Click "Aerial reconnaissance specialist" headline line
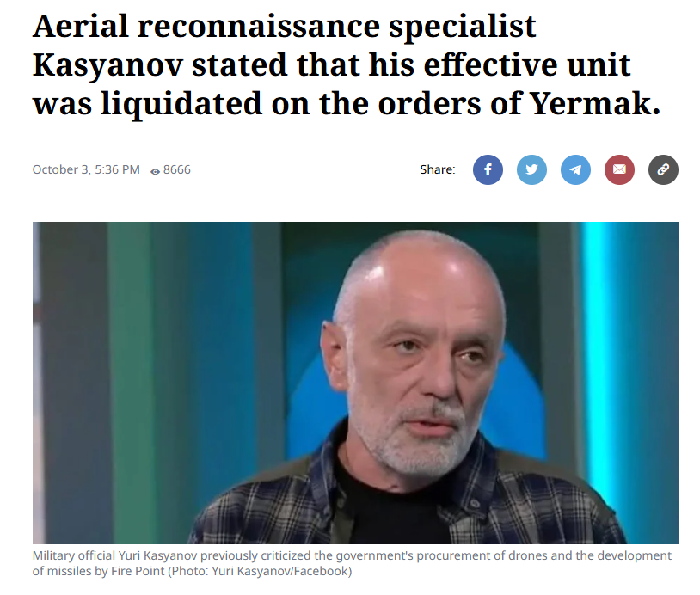 pyautogui.click(x=284, y=27)
